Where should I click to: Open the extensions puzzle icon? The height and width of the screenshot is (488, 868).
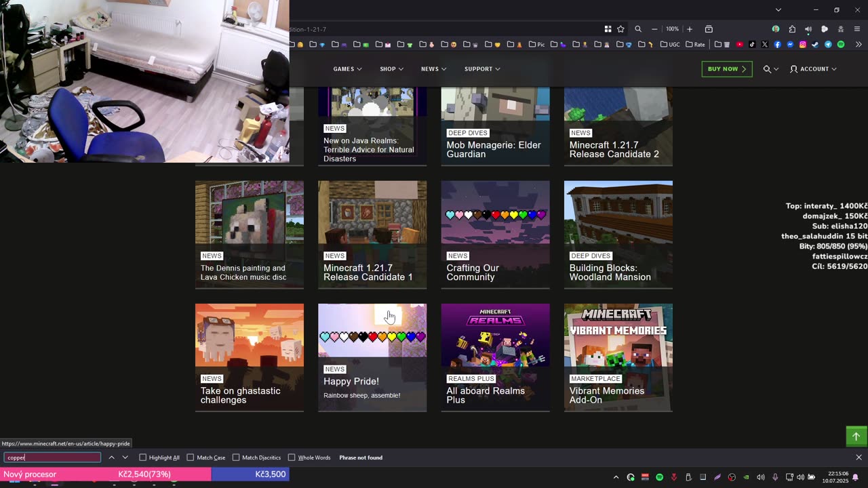point(792,29)
